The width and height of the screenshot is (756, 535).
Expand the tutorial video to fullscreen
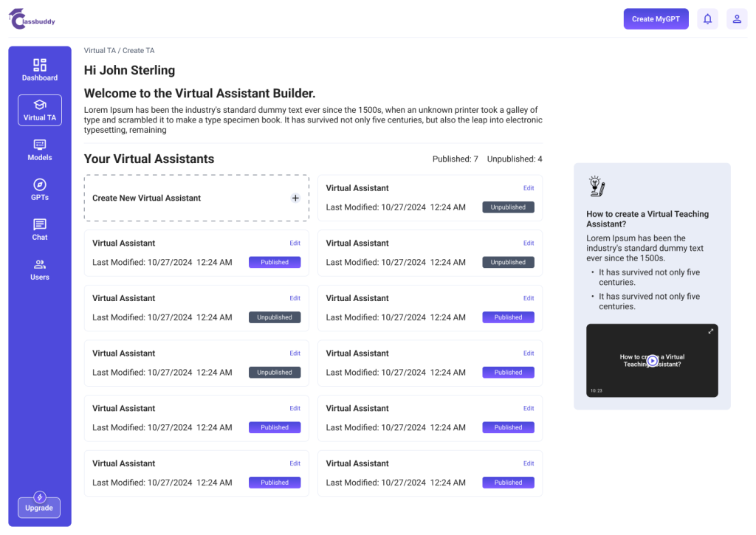710,331
